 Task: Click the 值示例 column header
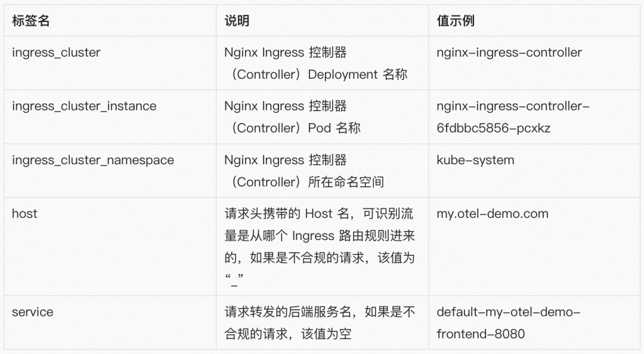[x=456, y=21]
